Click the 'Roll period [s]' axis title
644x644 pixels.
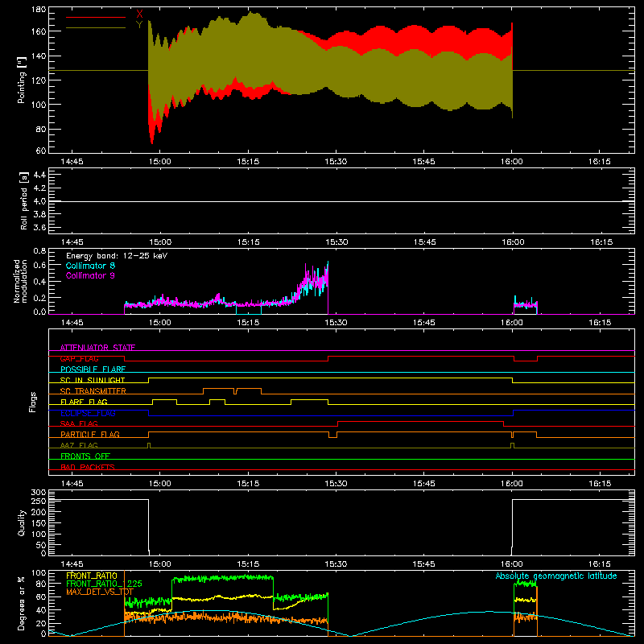(x=24, y=200)
